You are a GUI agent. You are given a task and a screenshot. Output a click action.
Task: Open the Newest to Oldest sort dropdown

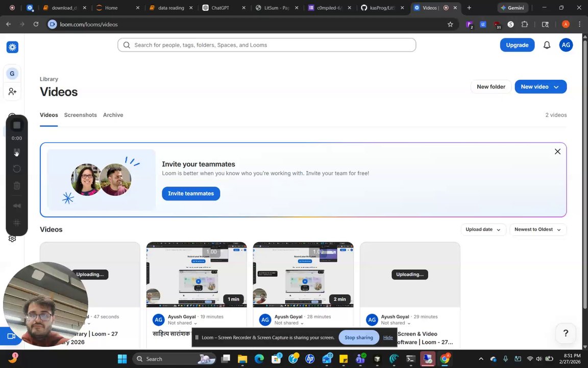coord(538,229)
